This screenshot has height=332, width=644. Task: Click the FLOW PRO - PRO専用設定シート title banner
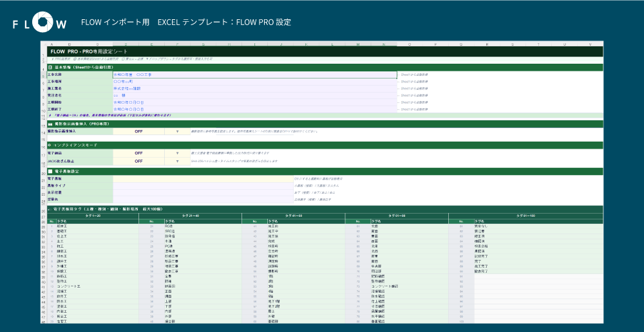[x=325, y=51]
